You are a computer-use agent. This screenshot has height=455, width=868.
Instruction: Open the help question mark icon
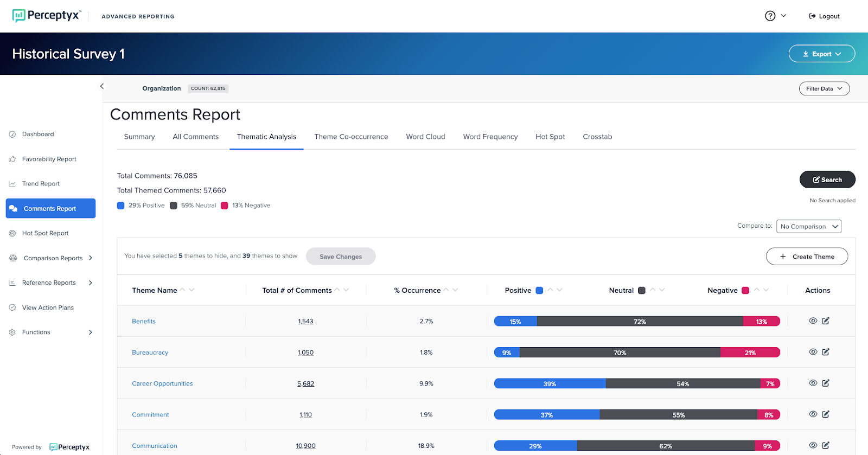click(x=770, y=16)
